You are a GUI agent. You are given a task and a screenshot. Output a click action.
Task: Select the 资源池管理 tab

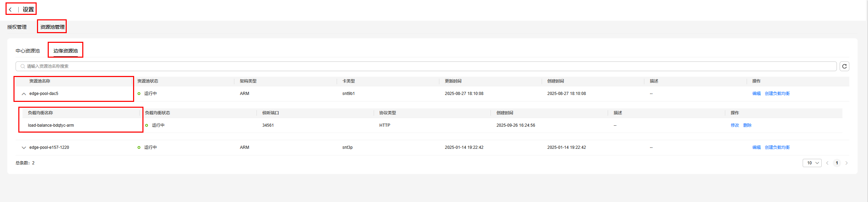click(x=52, y=27)
